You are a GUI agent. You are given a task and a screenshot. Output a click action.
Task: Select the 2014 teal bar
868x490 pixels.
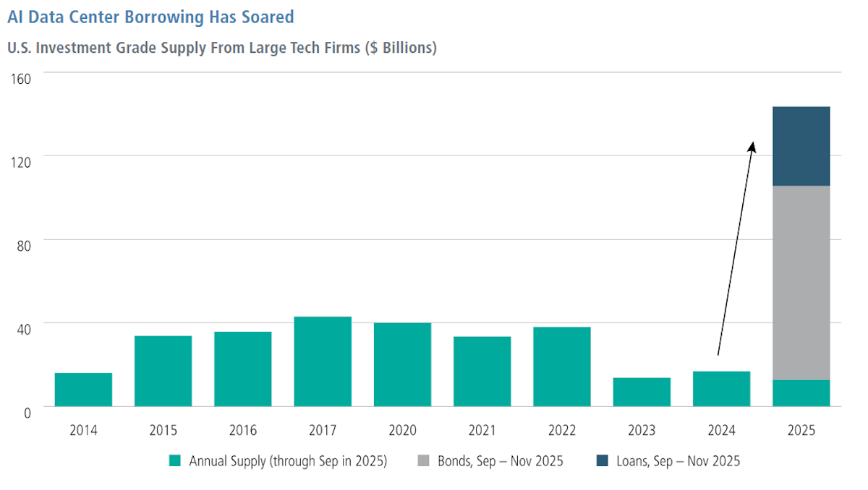83,390
